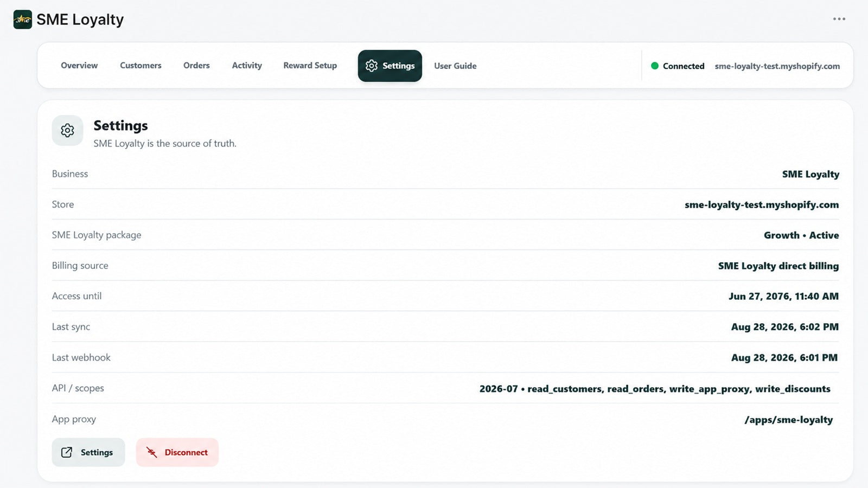Click the red Disconnect button
Viewport: 868px width, 488px height.
point(177,452)
